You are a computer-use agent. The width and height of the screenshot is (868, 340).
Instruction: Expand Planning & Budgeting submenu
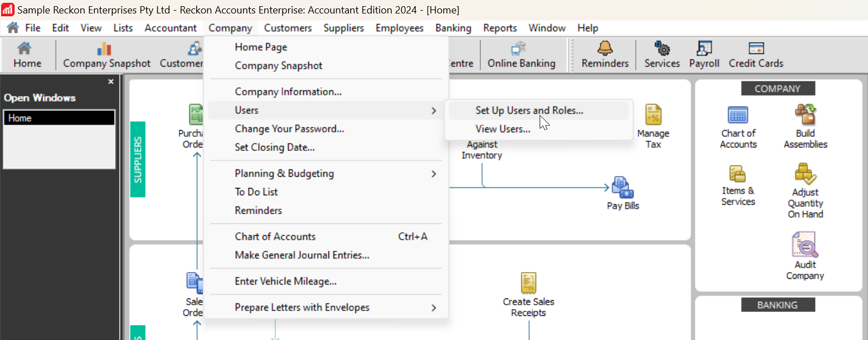[x=326, y=173]
